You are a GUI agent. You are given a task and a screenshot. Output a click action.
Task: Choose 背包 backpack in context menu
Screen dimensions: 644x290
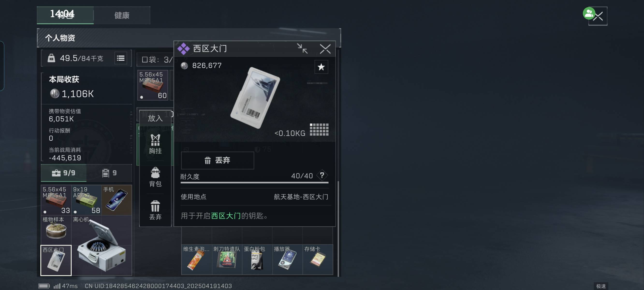pos(155,177)
